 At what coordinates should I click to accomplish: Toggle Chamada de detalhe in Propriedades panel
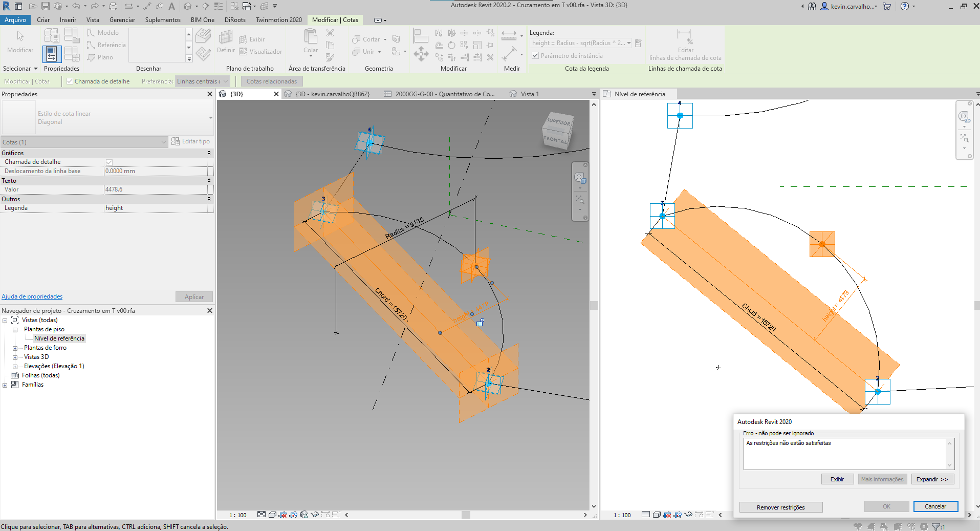(x=110, y=161)
